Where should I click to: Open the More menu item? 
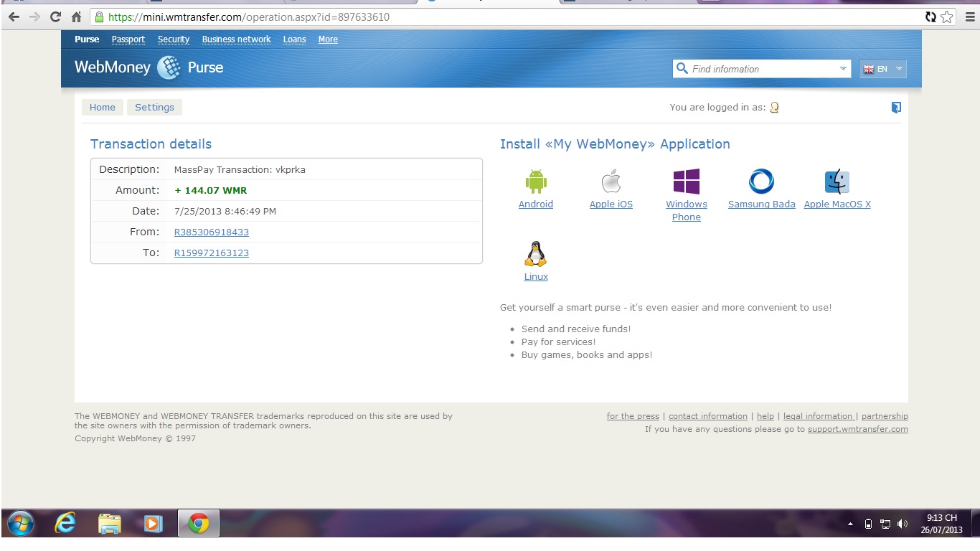coord(328,39)
